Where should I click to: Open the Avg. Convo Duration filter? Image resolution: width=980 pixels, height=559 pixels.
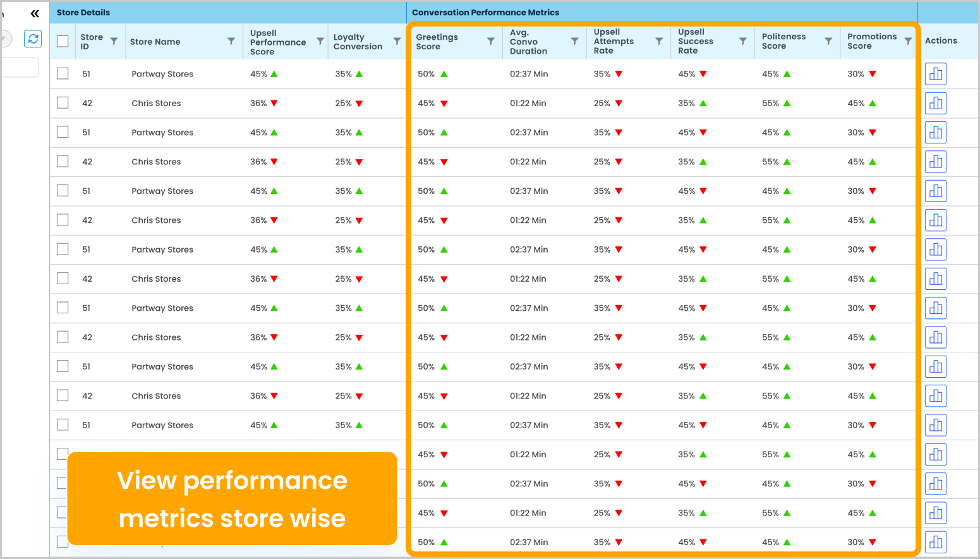click(x=574, y=41)
